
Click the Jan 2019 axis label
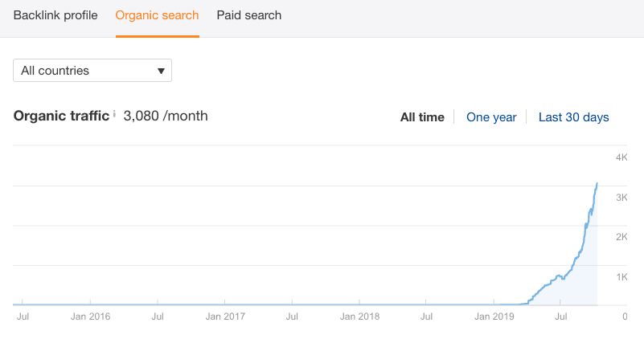(493, 317)
